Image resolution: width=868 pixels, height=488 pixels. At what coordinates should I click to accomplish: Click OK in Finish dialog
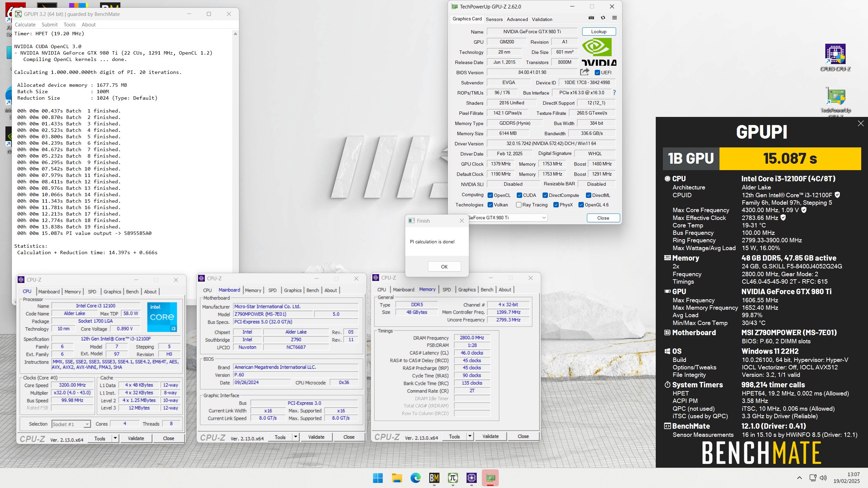pos(444,267)
